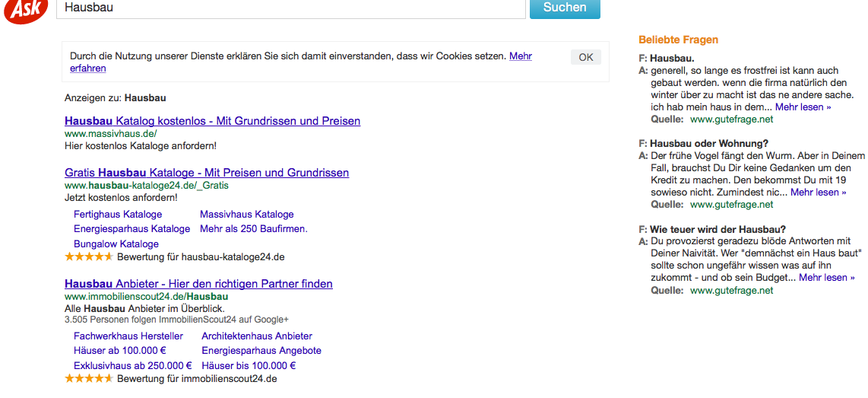Click question title 'Wie teuer wird der Hausbau?'
This screenshot has width=868, height=398.
(x=718, y=229)
